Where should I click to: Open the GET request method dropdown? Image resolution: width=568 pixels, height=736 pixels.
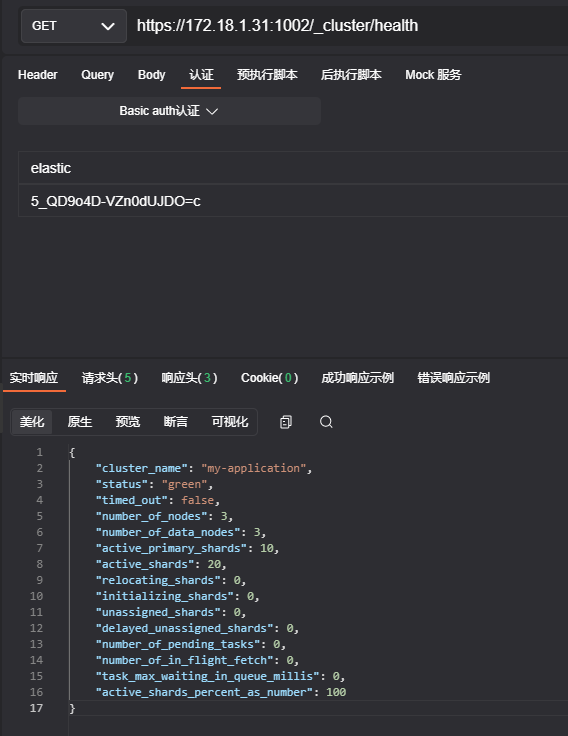pyautogui.click(x=74, y=26)
